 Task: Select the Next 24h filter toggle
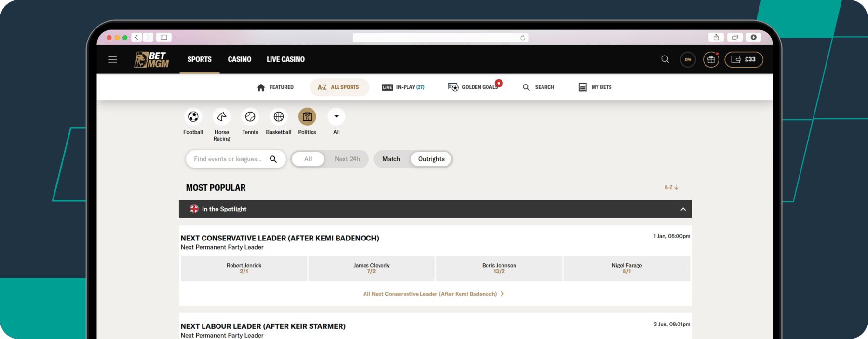pos(347,159)
